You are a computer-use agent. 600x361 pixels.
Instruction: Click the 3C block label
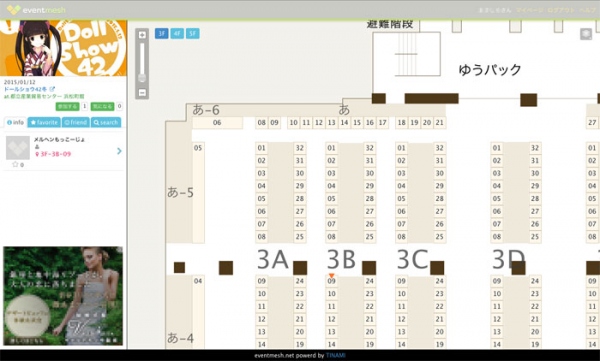click(x=412, y=260)
